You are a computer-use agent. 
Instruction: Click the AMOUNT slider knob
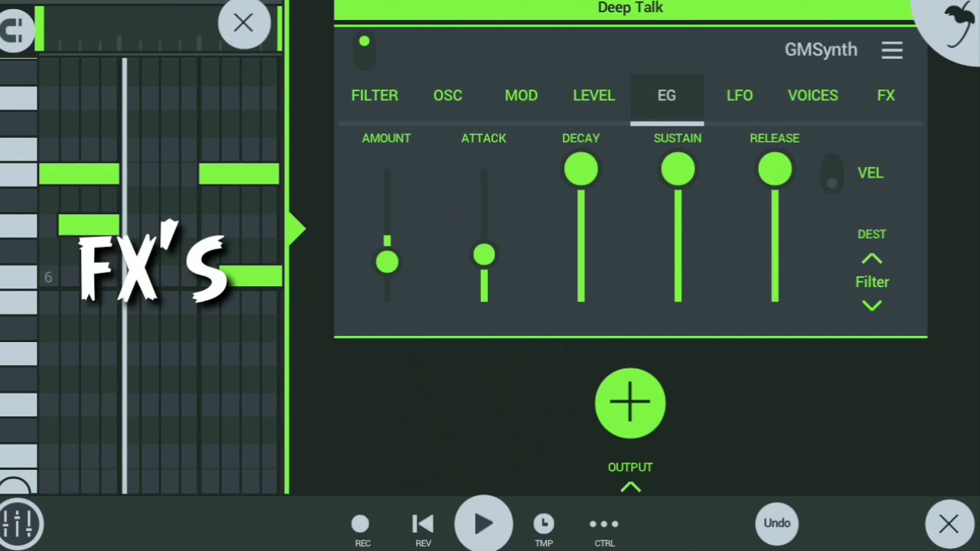387,262
